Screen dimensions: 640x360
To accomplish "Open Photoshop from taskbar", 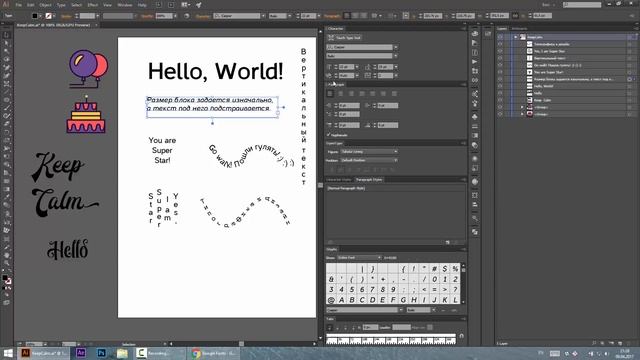I will (x=101, y=353).
